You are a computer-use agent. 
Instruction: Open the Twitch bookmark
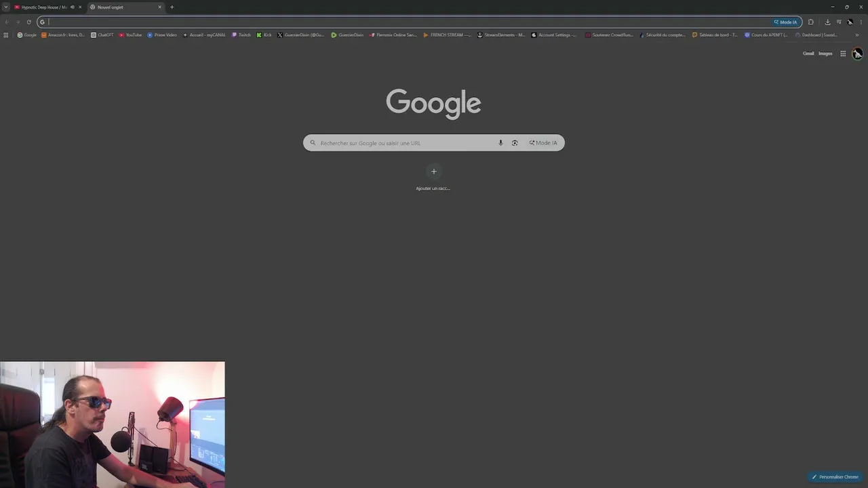pos(241,35)
